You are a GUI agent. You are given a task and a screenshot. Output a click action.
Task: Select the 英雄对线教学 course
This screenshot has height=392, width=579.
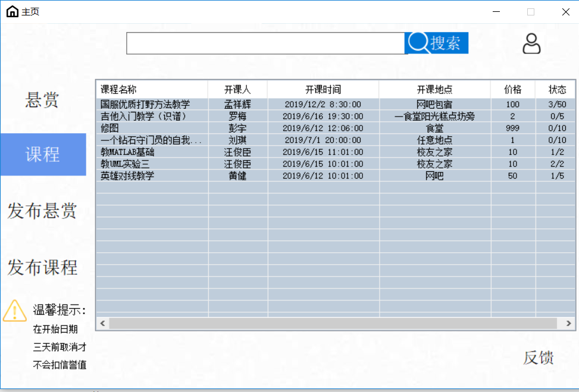127,175
